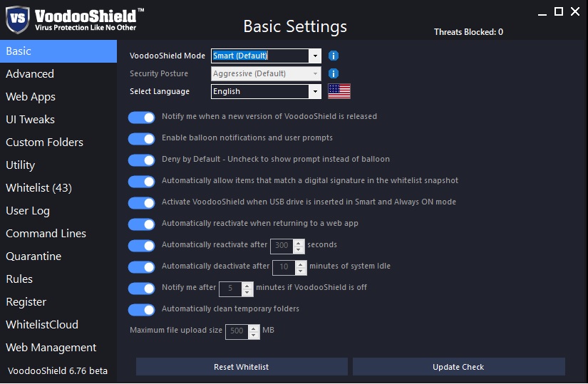Switch to the Advanced settings tab
Viewport: 588px width, 384px height.
[30, 74]
